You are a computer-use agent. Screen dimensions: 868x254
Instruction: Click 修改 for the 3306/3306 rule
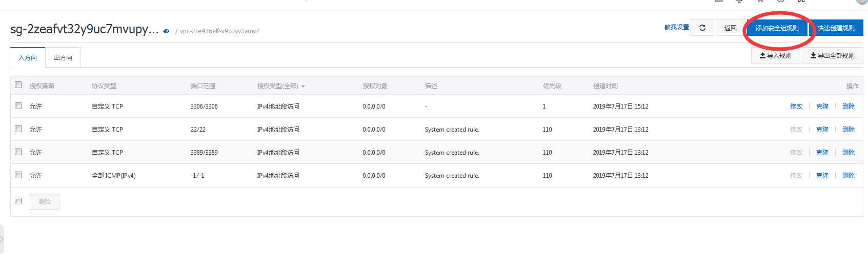(796, 107)
